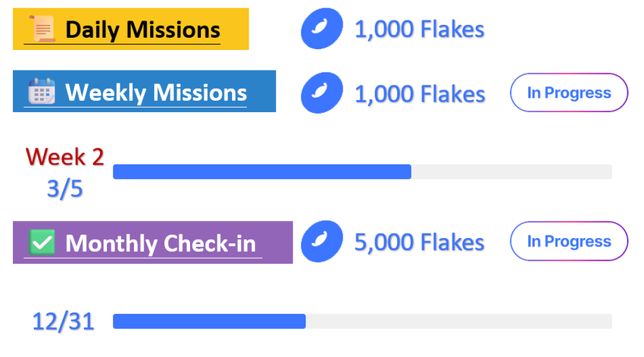Click the 1,000 Flakes reward for Weekly Missions
Image resolution: width=644 pixels, height=357 pixels.
[419, 93]
